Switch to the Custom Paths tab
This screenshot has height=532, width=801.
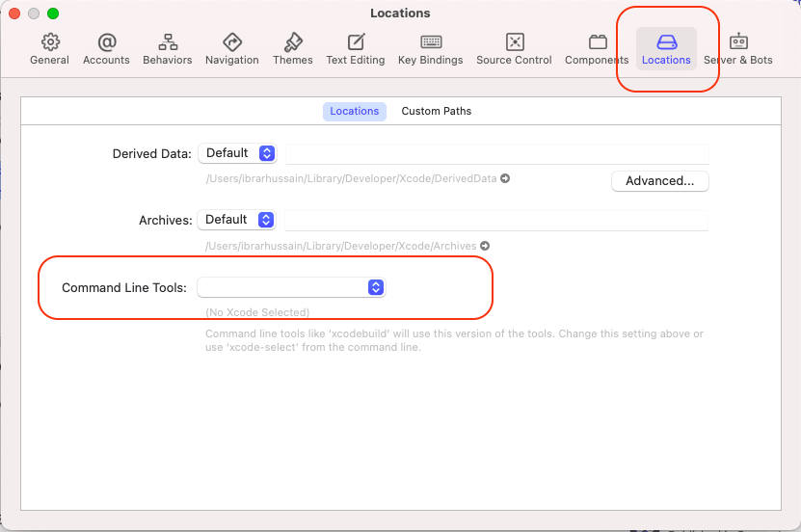(x=437, y=111)
